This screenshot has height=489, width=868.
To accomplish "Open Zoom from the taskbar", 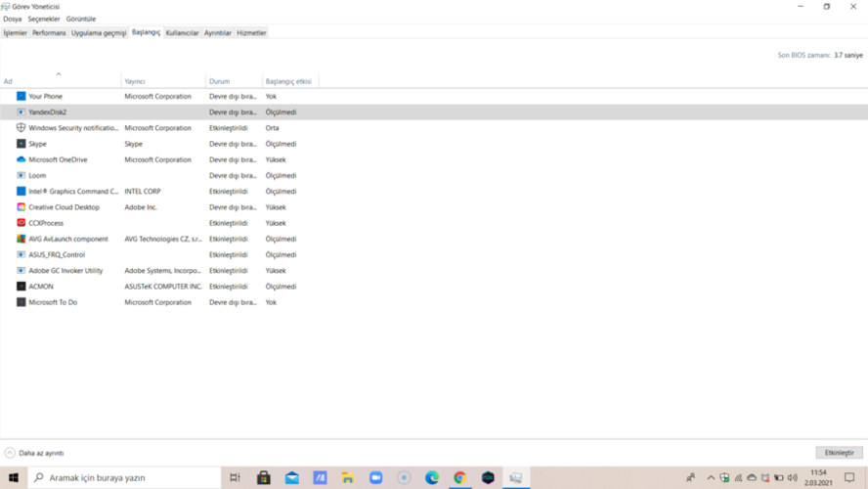I will click(x=376, y=477).
